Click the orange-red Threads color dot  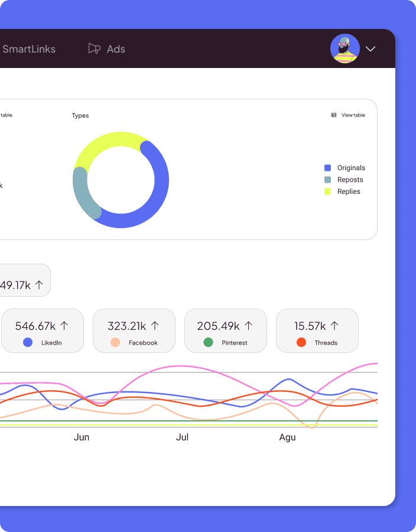(x=301, y=342)
